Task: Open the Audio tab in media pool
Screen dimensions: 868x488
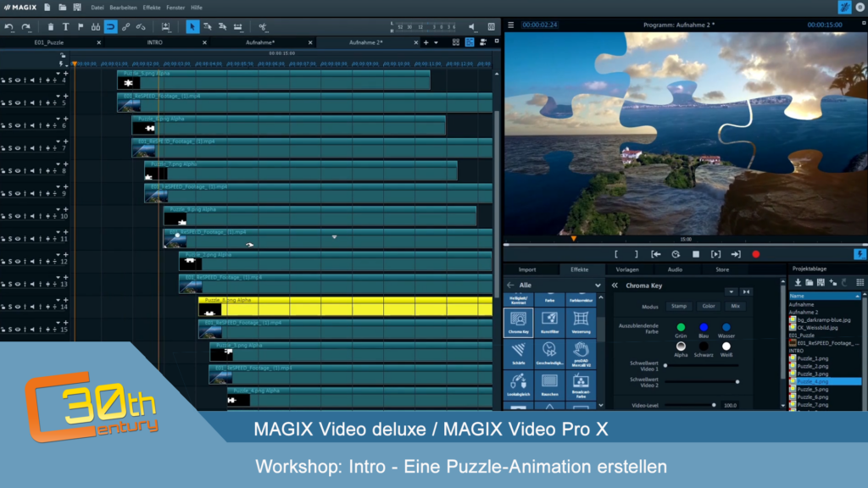Action: [675, 269]
